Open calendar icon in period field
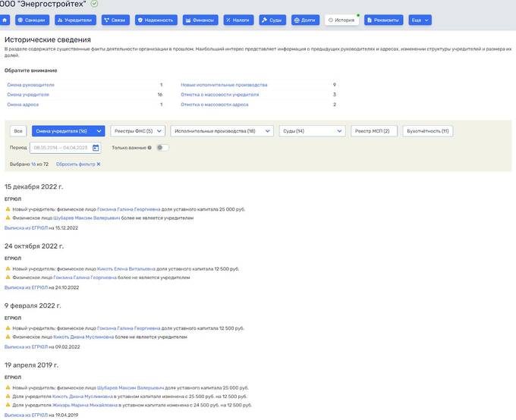Image resolution: width=516 pixels, height=420 pixels. click(96, 148)
